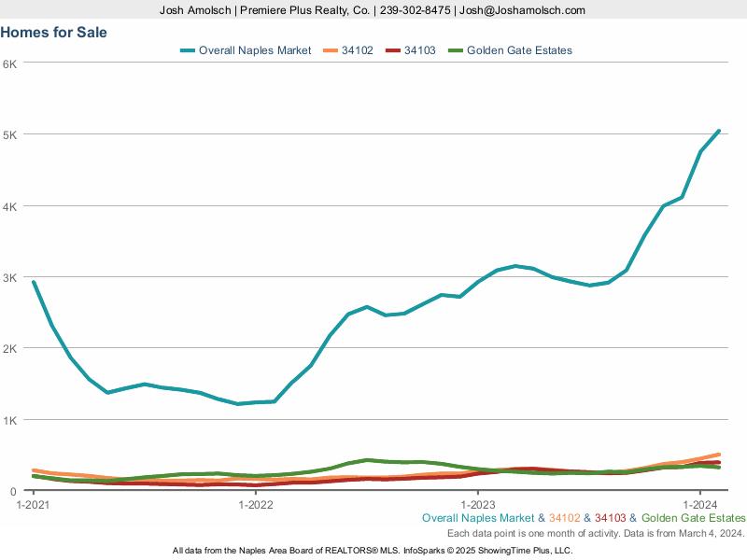Screen dimensions: 747x560
Task: Select the Homes for Sale chart title
Action: (54, 33)
